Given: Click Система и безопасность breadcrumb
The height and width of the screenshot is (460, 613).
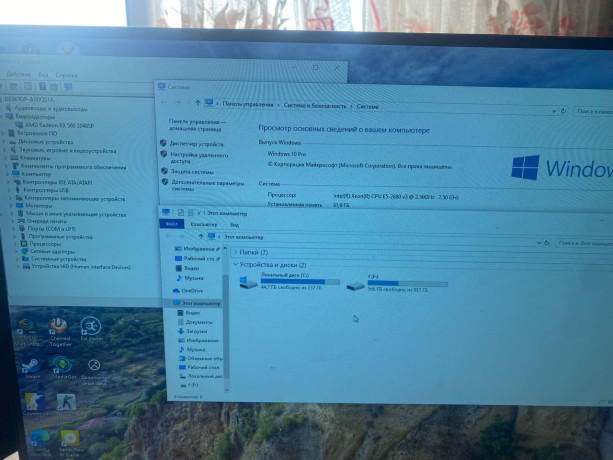Looking at the screenshot, I should (315, 106).
